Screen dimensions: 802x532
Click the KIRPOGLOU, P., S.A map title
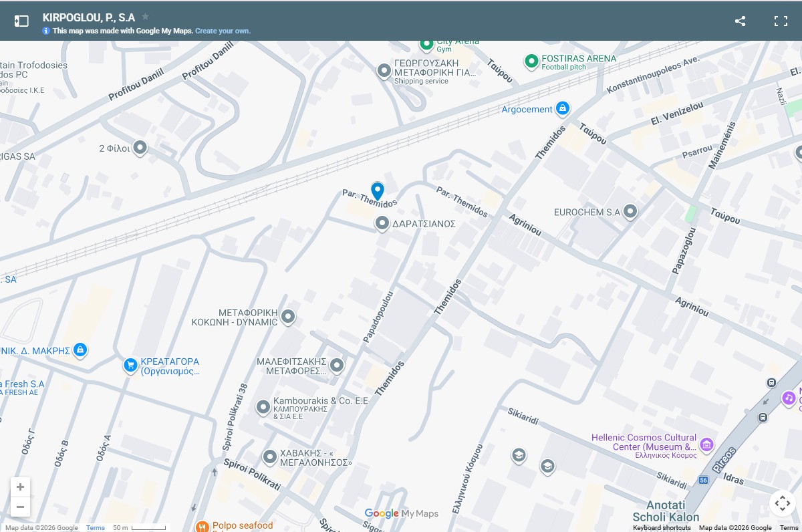[89, 17]
